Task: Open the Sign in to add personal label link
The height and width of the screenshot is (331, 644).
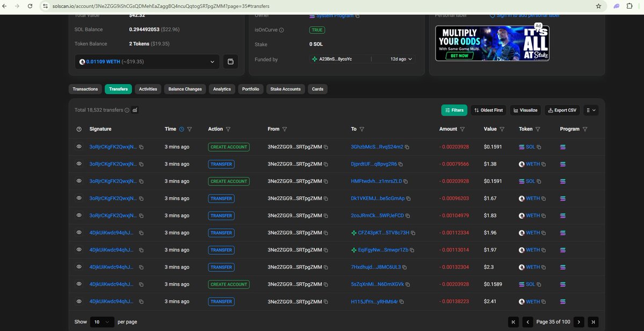Action: (x=528, y=16)
